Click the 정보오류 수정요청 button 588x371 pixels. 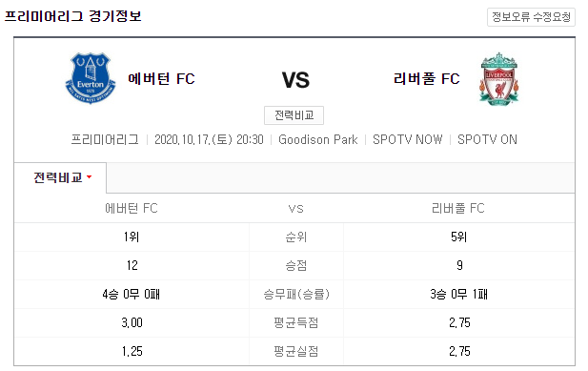coord(531,17)
